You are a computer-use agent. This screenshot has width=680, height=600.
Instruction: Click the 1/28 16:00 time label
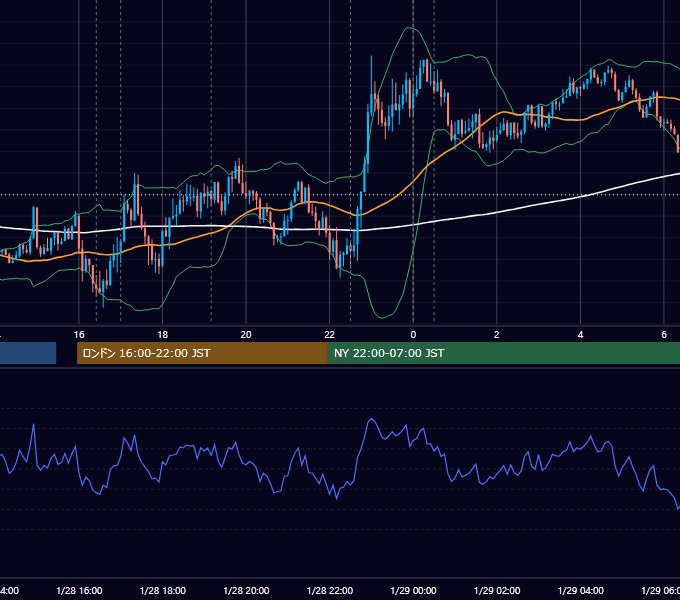[x=79, y=590]
